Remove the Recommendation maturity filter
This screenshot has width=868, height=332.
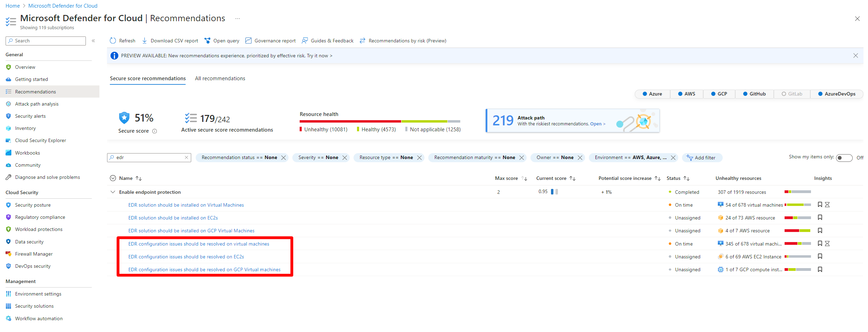click(x=522, y=158)
